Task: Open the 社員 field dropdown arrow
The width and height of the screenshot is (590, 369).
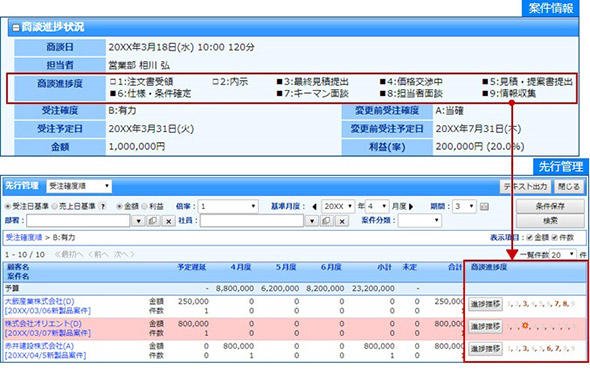Action: [312, 221]
